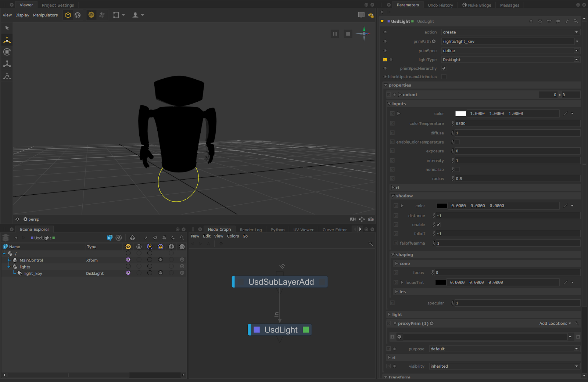Stop the viewer render
This screenshot has width=588, height=382.
(348, 34)
